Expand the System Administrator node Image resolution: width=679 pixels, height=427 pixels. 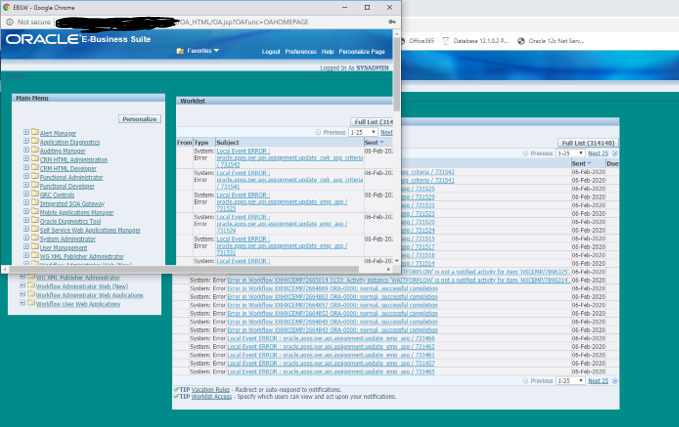pyautogui.click(x=26, y=237)
